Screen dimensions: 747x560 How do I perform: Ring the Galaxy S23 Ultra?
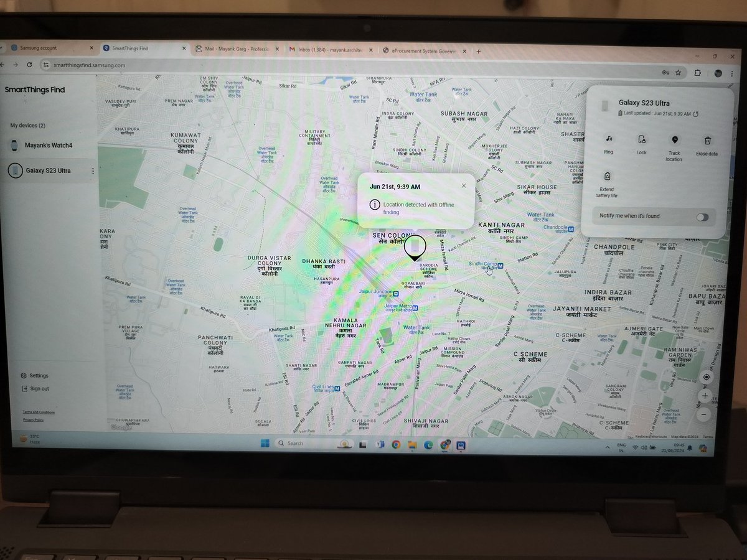pyautogui.click(x=608, y=139)
